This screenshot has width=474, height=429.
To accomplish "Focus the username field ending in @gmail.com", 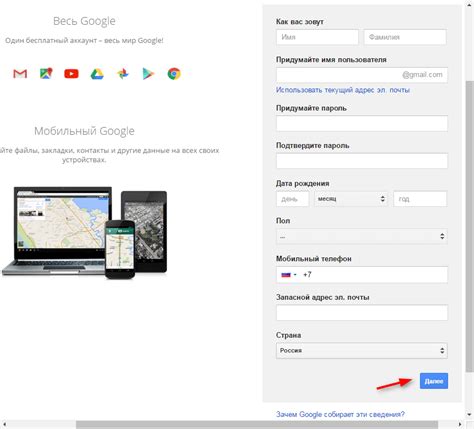I will click(362, 75).
